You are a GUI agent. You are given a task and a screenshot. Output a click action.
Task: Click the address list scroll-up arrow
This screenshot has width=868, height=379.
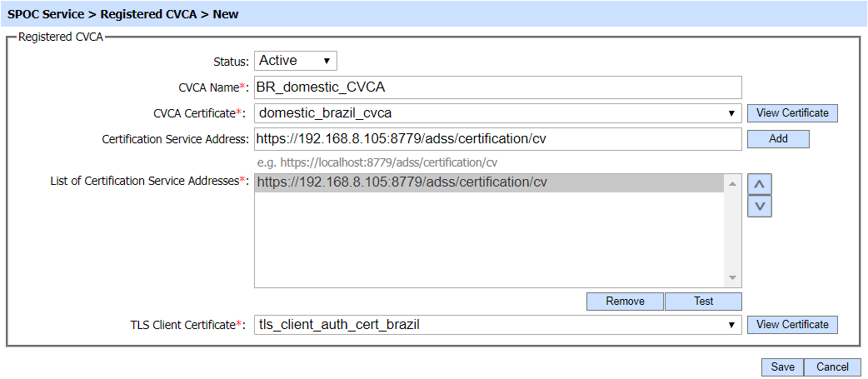coord(732,183)
